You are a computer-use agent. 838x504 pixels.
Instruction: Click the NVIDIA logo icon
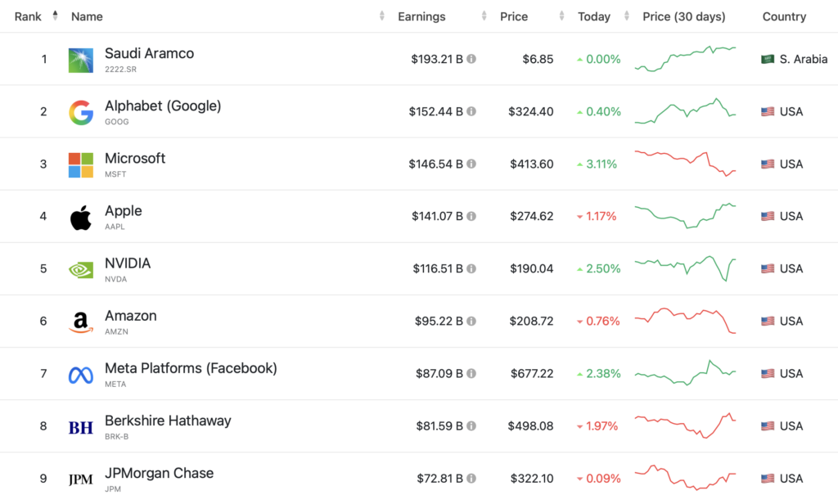81,269
